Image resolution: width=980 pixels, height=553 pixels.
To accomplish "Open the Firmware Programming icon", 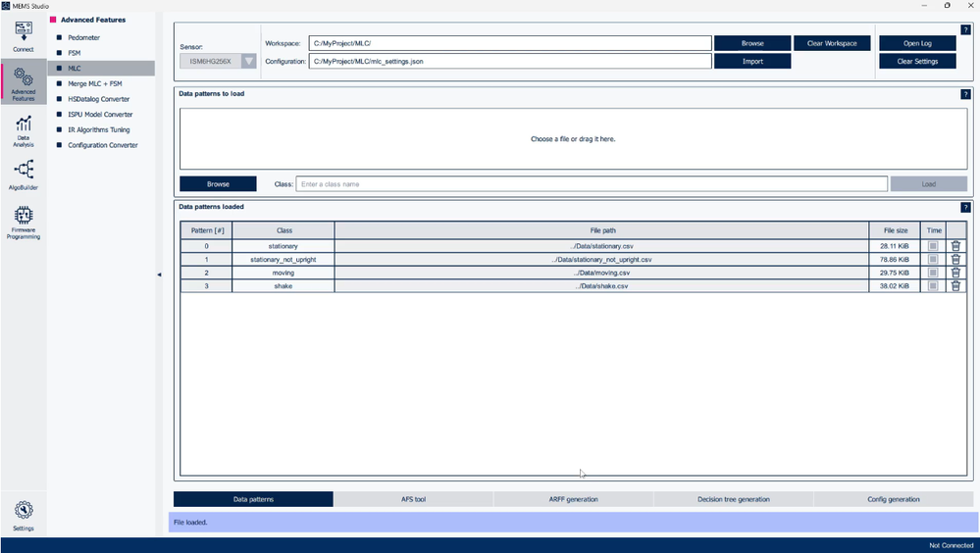I will tap(24, 224).
